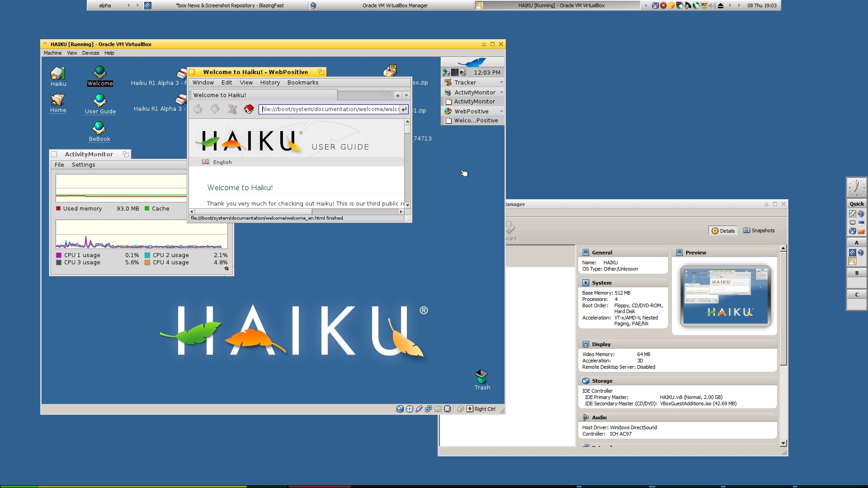Click the magenta CPU 1 usage swatch
This screenshot has width=868, height=488.
(x=59, y=255)
